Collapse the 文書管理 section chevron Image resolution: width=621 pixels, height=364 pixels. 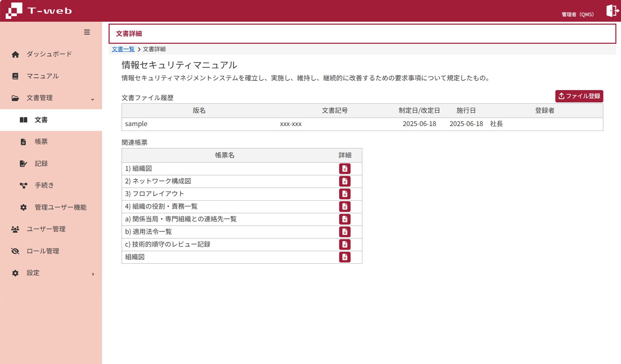(92, 99)
